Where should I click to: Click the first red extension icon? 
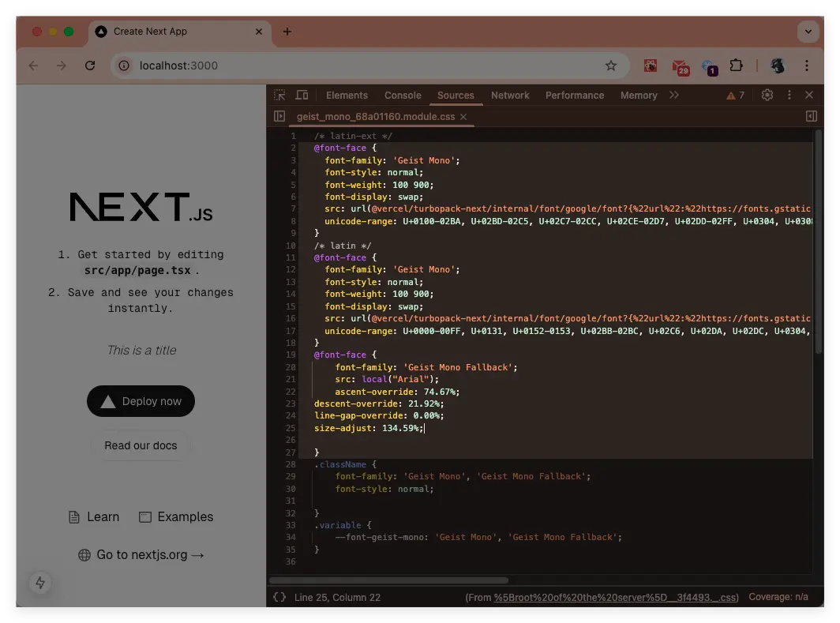651,66
